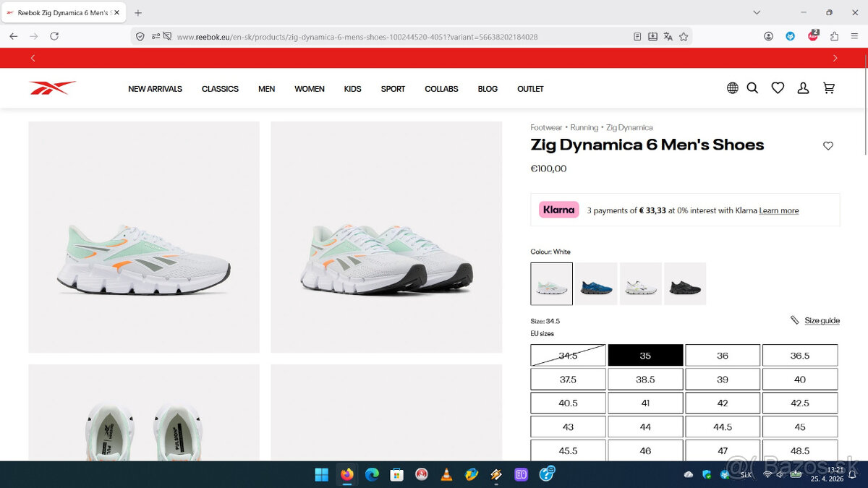Pick size 40
Image resolution: width=868 pixels, height=488 pixels.
click(x=800, y=380)
